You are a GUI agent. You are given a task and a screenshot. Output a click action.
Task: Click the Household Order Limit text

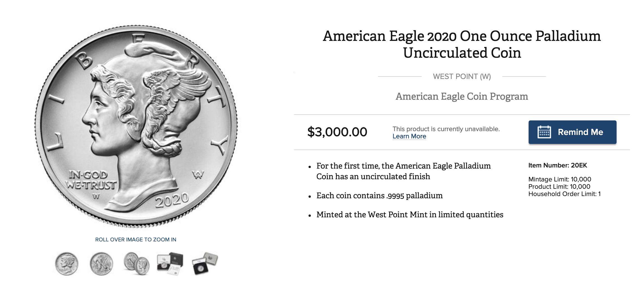564,194
